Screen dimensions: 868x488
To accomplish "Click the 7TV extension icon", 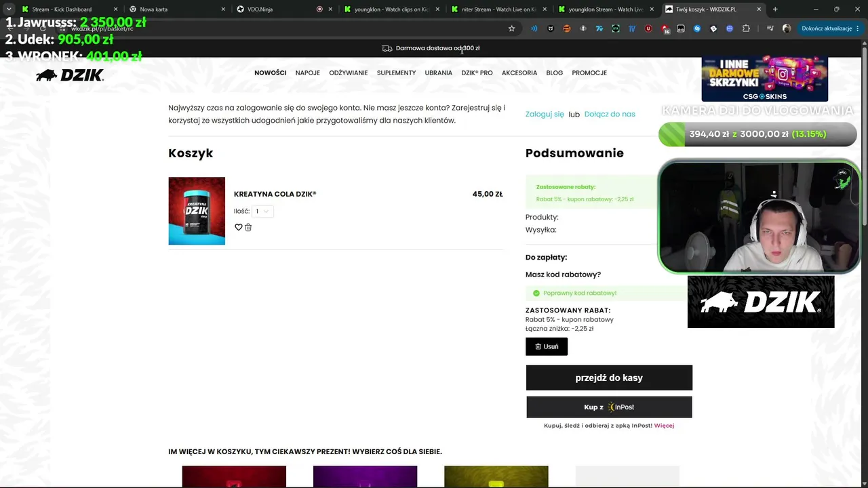I will [x=599, y=28].
